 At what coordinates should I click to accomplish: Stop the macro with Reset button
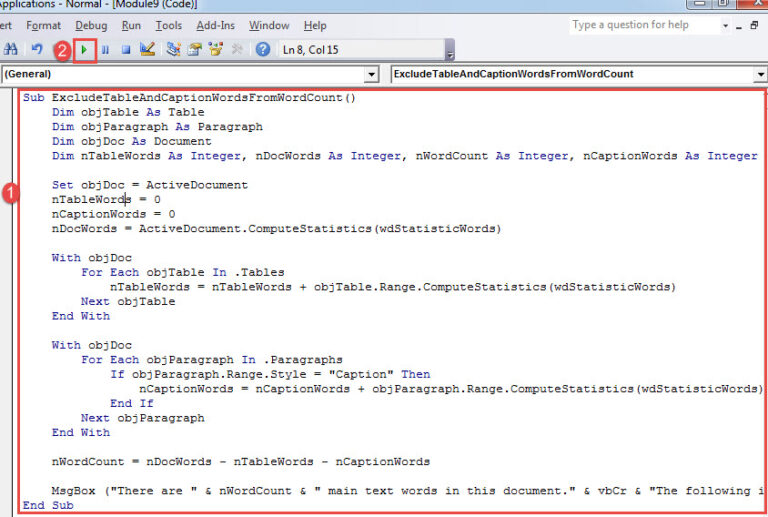[126, 49]
